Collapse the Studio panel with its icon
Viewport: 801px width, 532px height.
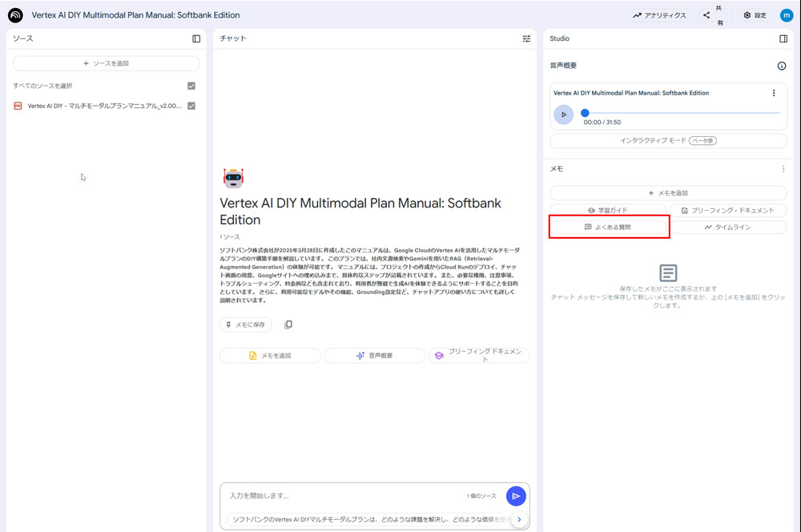783,38
